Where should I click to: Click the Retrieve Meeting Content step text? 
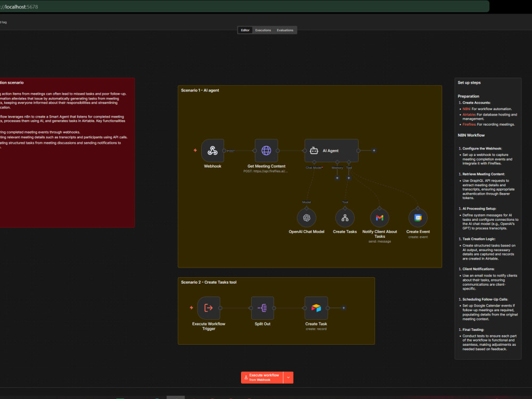click(x=484, y=174)
